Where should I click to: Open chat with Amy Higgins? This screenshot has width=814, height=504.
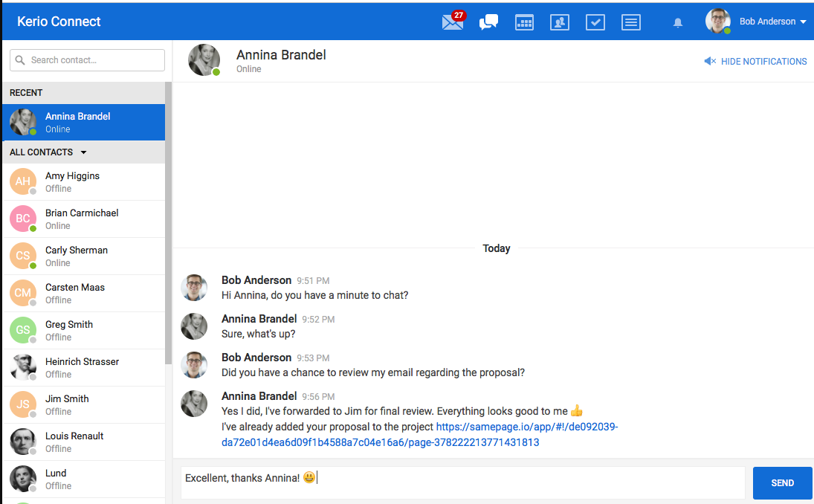[83, 181]
